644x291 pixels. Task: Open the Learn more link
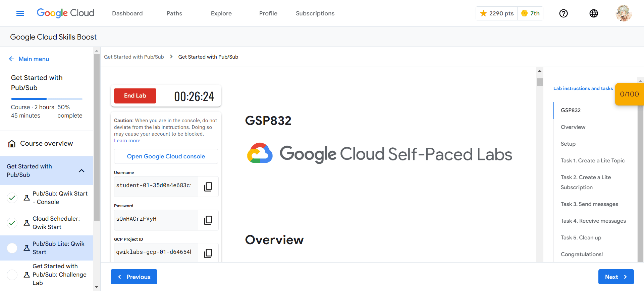coord(127,141)
